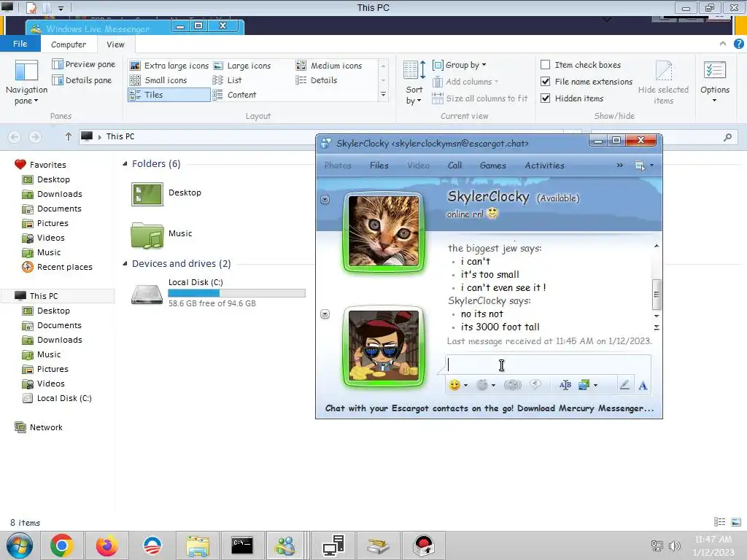Click Call in the chat window
Screen dimensions: 747x560
[x=454, y=166]
